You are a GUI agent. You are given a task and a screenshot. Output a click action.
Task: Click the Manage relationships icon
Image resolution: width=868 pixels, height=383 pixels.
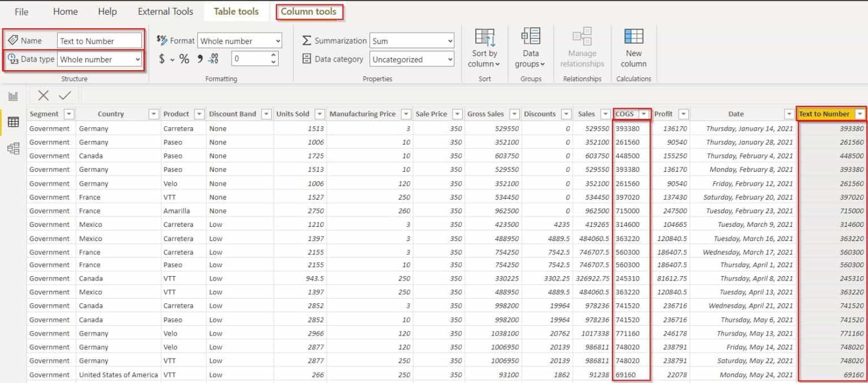point(582,36)
